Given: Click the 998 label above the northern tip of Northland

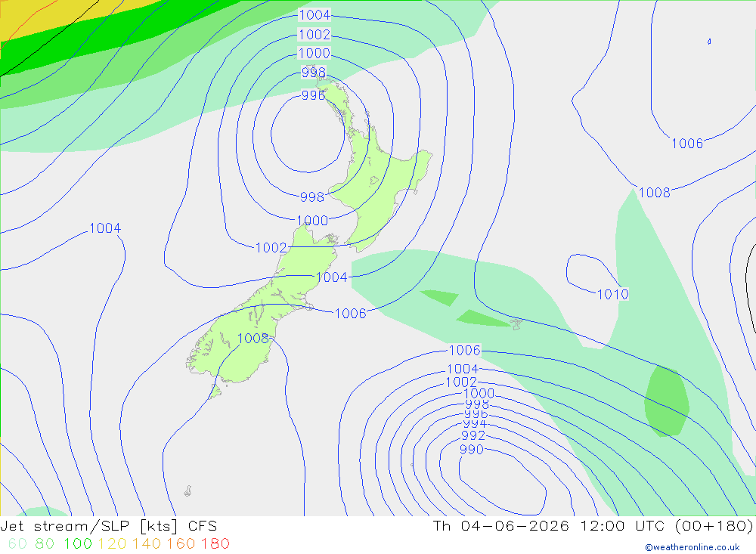Looking at the screenshot, I should click(x=314, y=73).
